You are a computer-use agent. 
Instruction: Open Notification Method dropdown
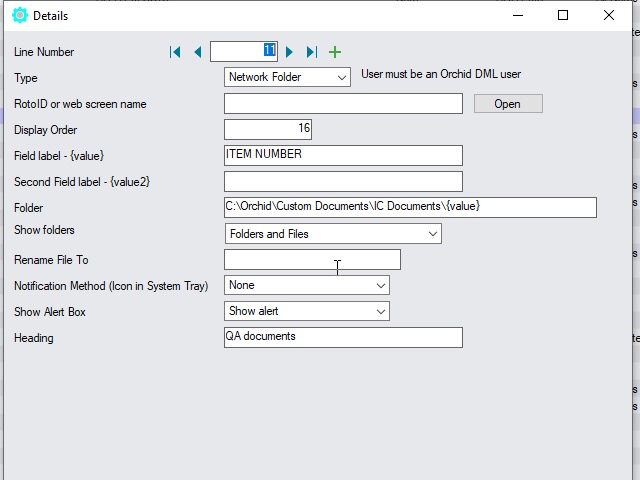(307, 286)
